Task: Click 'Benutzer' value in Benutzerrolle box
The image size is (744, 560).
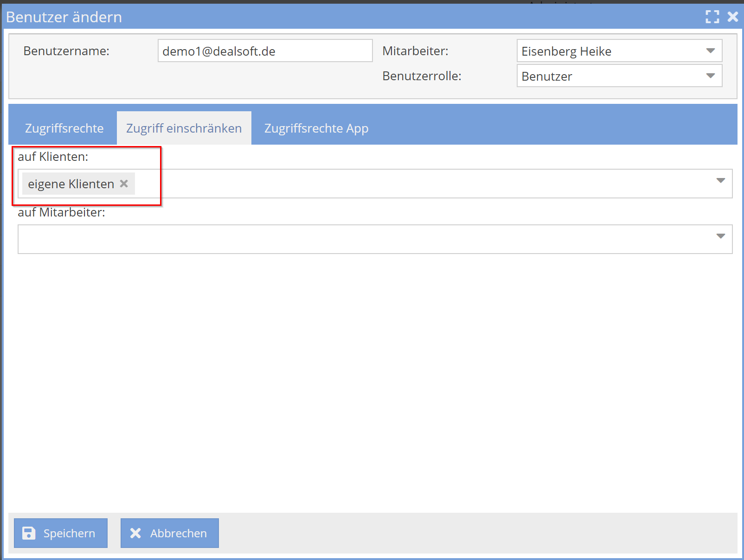Action: [546, 76]
